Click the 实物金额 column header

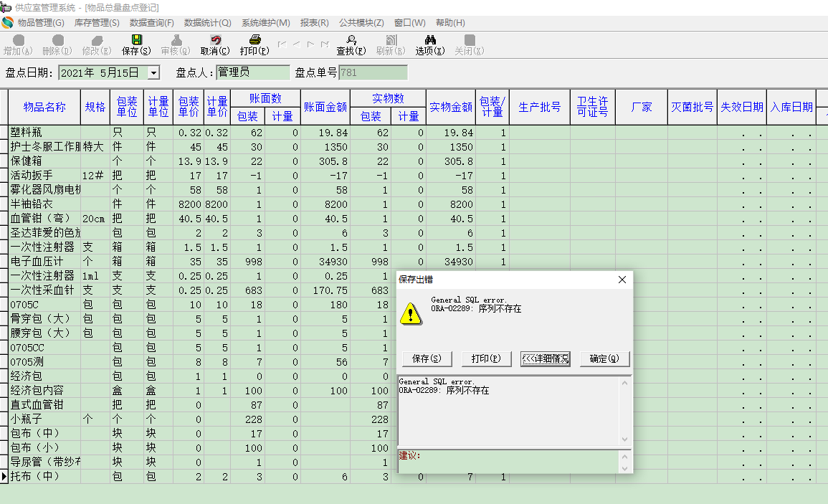(451, 107)
